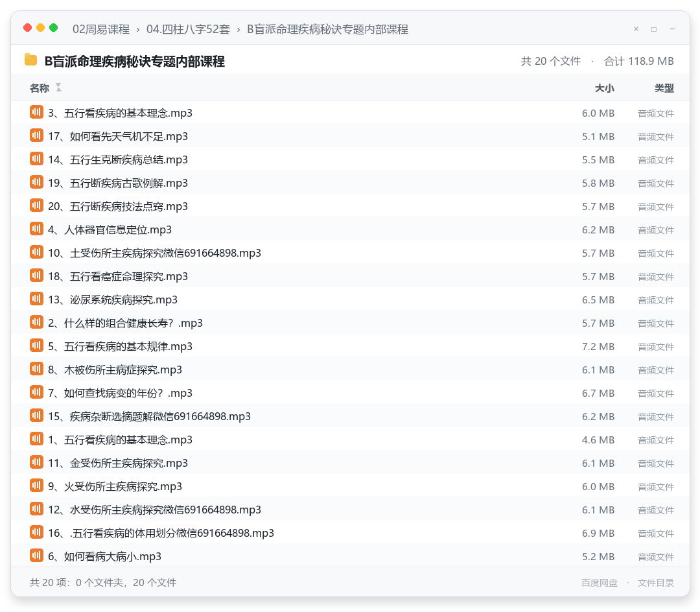Sort by 类型 column header
Screen dimensions: 700x612
(x=664, y=88)
